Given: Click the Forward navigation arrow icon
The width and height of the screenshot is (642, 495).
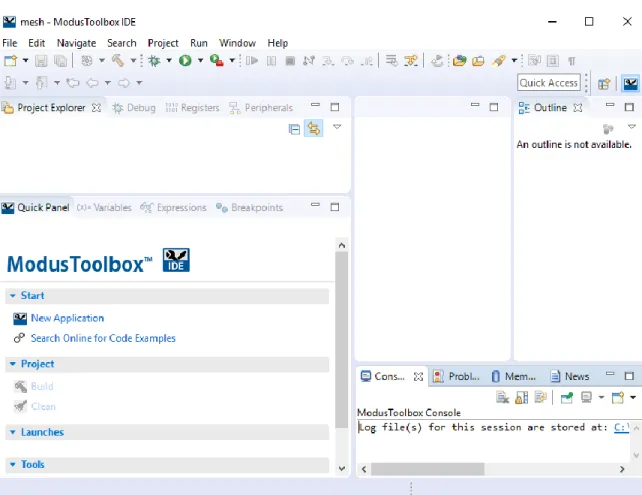Looking at the screenshot, I should pyautogui.click(x=124, y=83).
